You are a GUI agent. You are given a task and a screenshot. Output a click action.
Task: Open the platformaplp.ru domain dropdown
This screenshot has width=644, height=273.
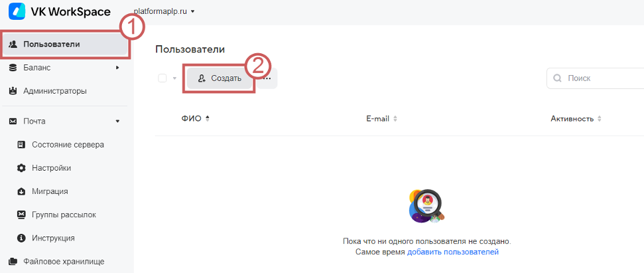tap(165, 11)
